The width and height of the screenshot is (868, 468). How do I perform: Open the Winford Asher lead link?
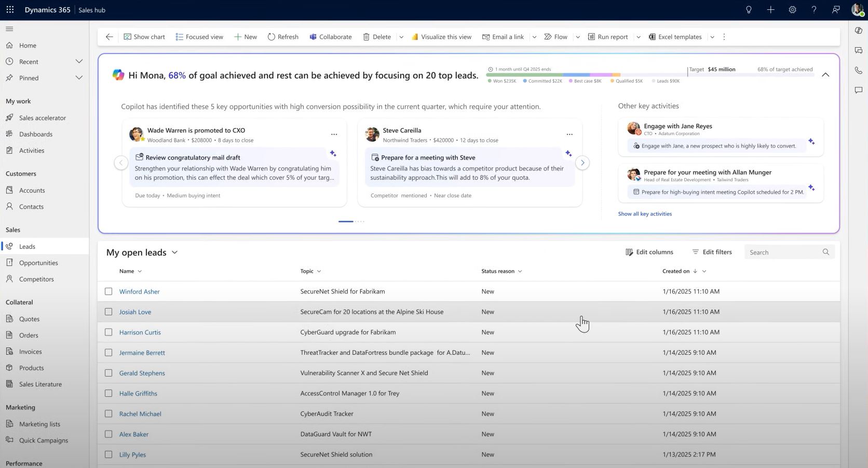point(140,291)
